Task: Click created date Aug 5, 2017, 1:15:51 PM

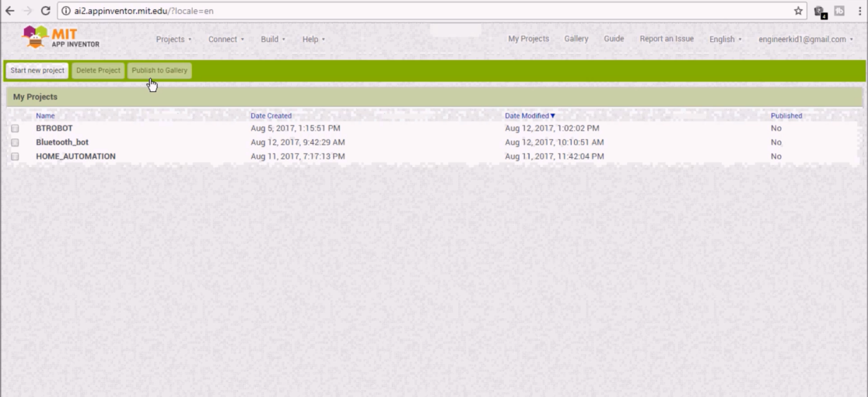Action: point(296,128)
